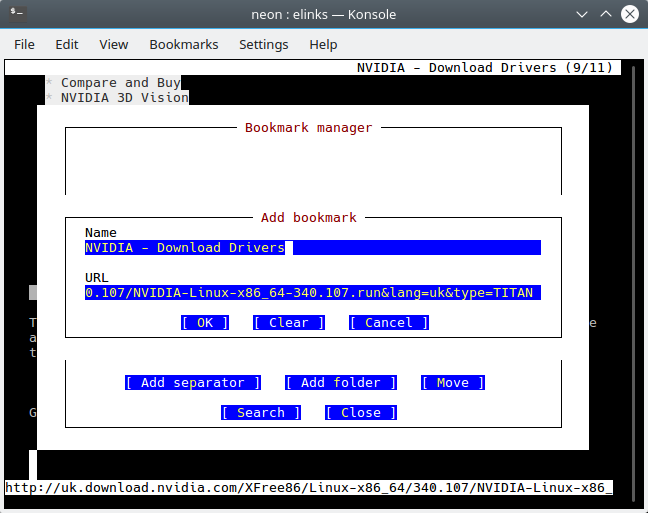
Task: Click the Search button in Bookmark manager
Action: (x=261, y=413)
